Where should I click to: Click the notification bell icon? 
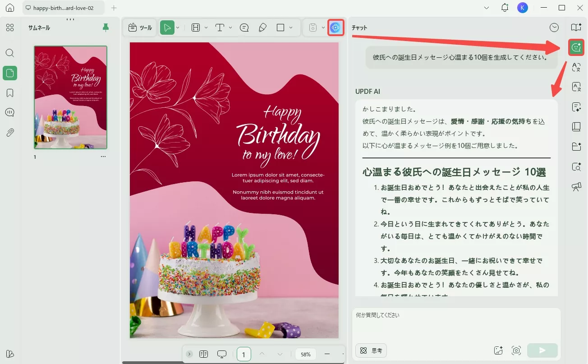pyautogui.click(x=505, y=8)
